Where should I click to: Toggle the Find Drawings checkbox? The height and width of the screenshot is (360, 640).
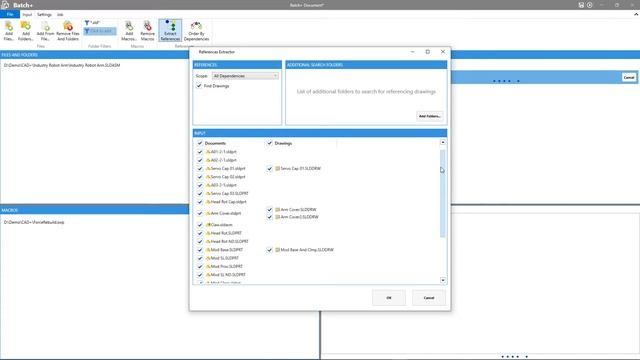(x=199, y=86)
